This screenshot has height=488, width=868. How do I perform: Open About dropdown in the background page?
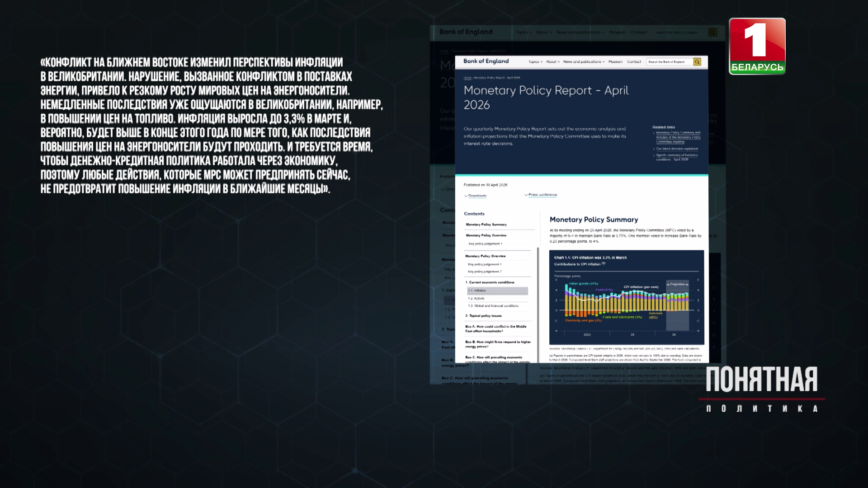coord(544,33)
